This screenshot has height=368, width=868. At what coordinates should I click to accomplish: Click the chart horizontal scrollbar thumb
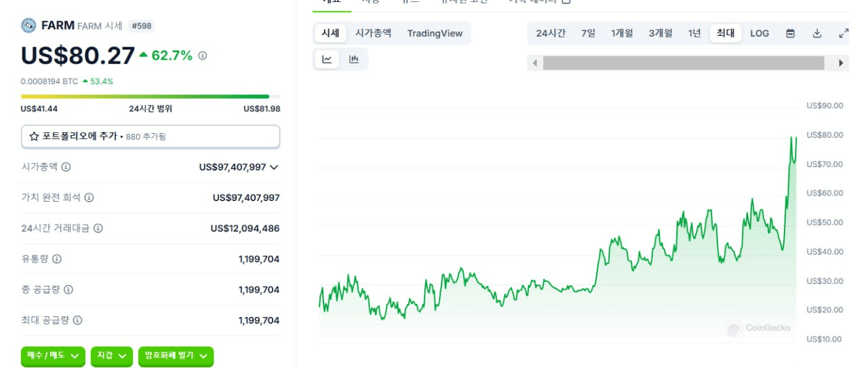tap(684, 63)
